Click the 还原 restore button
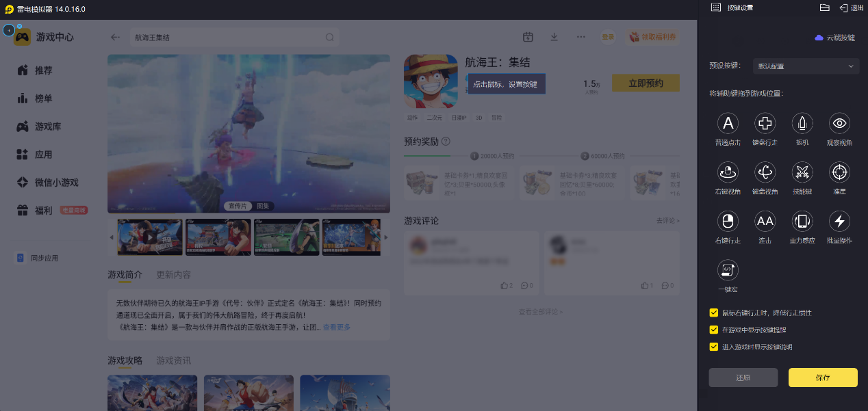 743,377
